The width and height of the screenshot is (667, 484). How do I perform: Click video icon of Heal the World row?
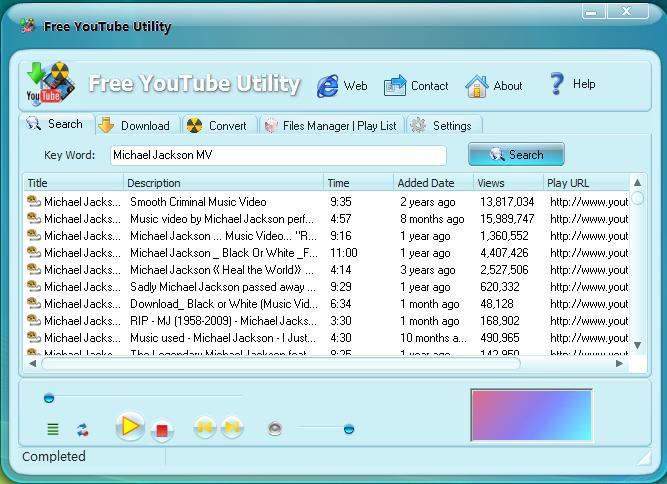point(34,269)
